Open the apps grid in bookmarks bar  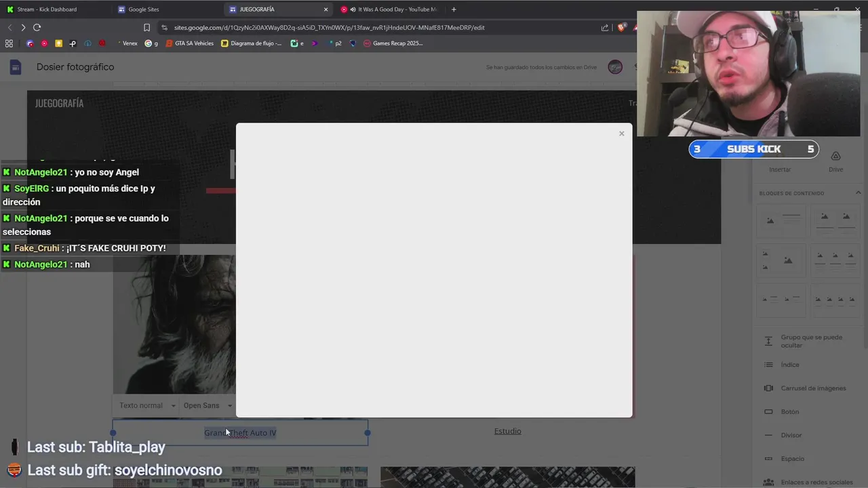tap(9, 43)
